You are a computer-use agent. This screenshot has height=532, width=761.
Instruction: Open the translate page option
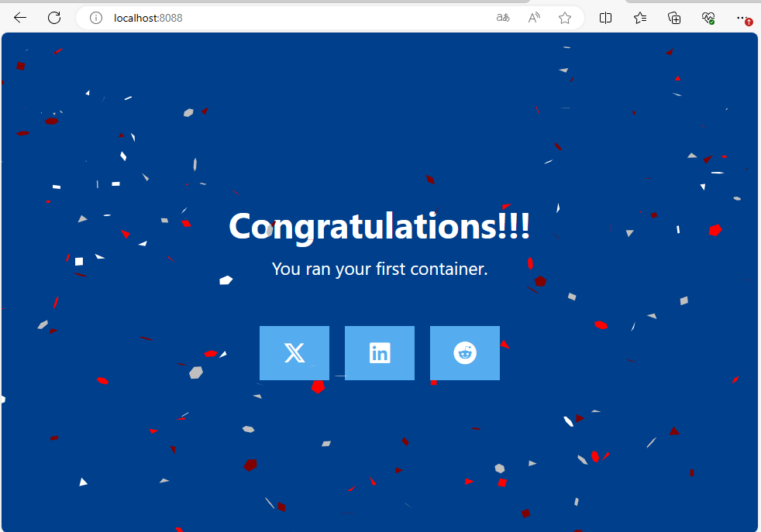[x=503, y=18]
